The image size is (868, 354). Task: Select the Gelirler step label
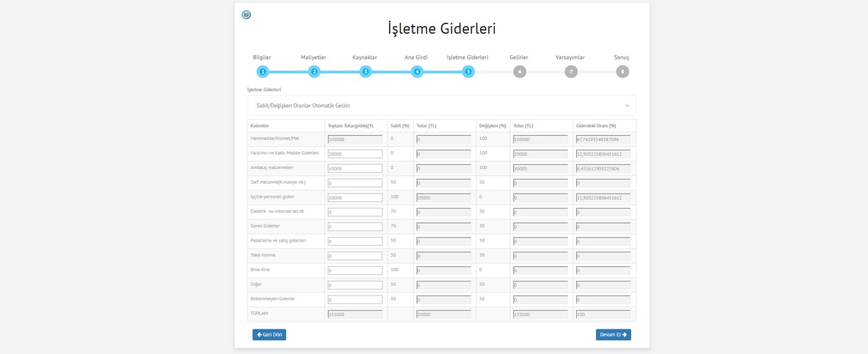pyautogui.click(x=519, y=57)
